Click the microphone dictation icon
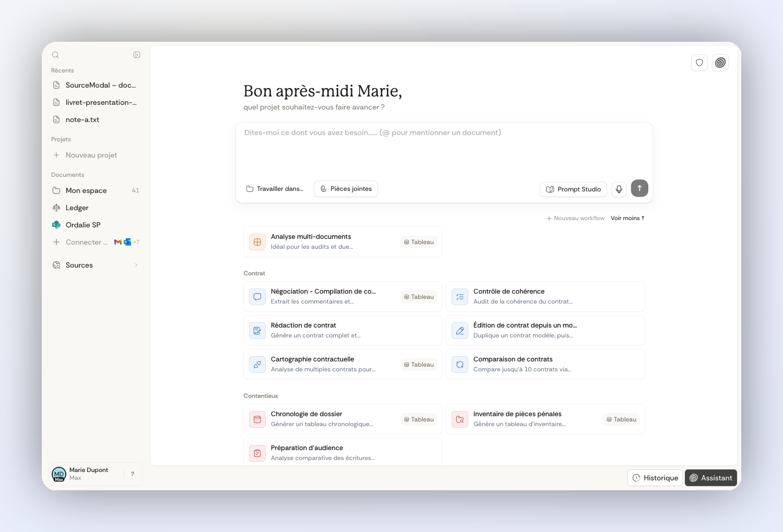The width and height of the screenshot is (783, 532). (x=619, y=189)
